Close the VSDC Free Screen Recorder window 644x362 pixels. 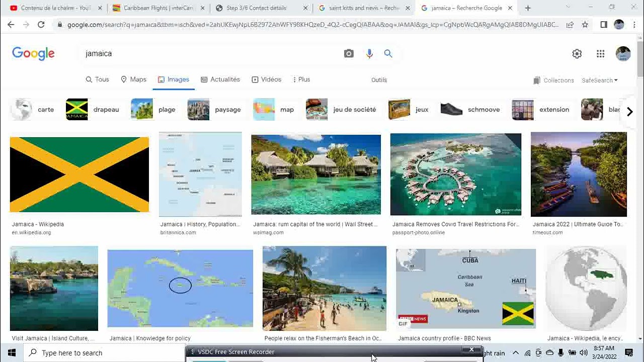pos(471,349)
